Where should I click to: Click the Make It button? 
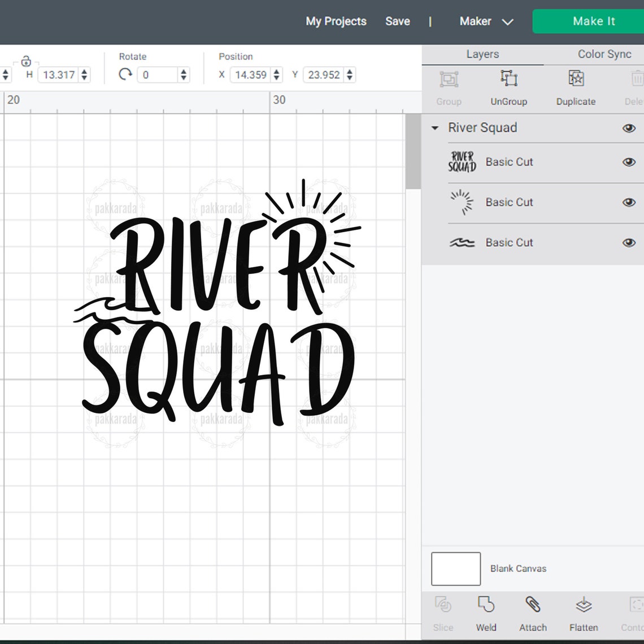pyautogui.click(x=594, y=21)
